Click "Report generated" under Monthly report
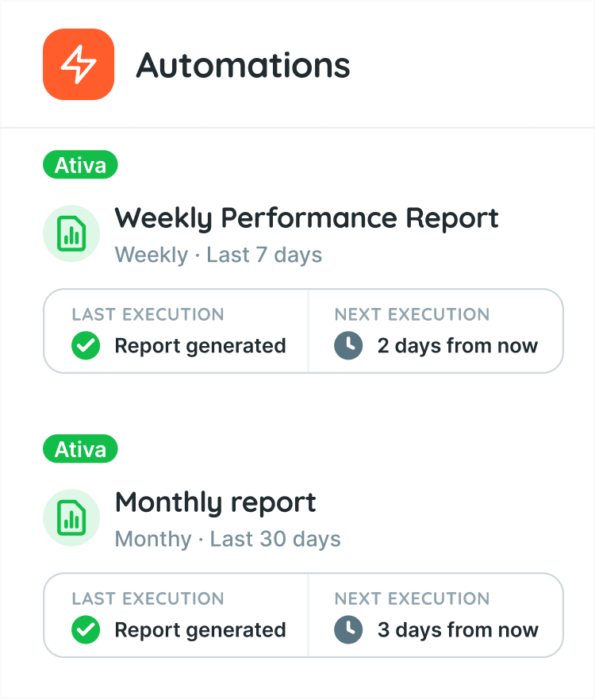Screen dimensions: 595x700 [200, 630]
